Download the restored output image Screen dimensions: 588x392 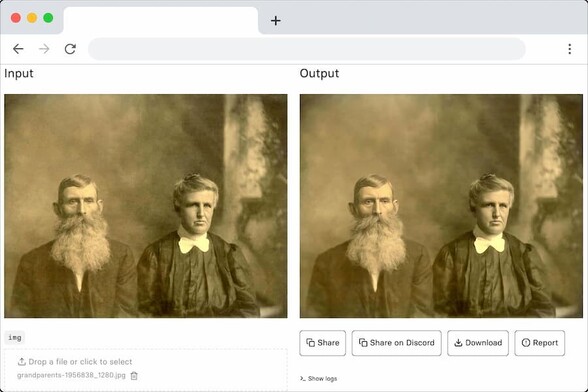pos(478,343)
